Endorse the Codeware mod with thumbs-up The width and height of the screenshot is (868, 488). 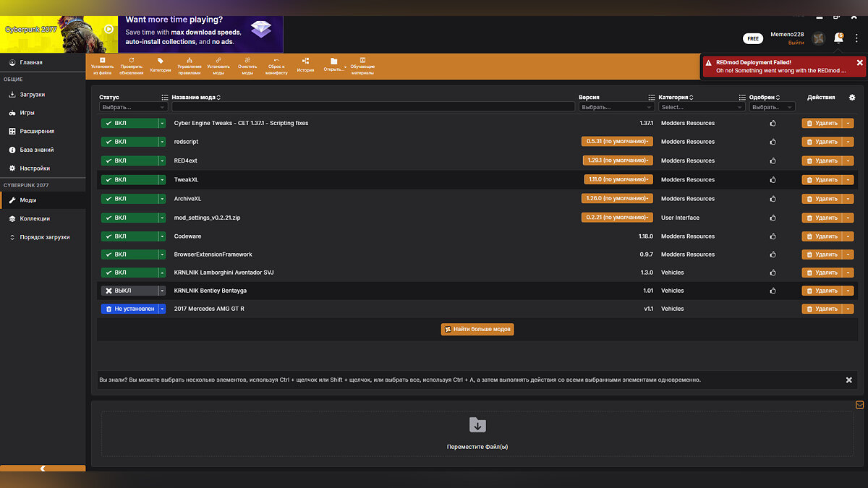tap(773, 236)
